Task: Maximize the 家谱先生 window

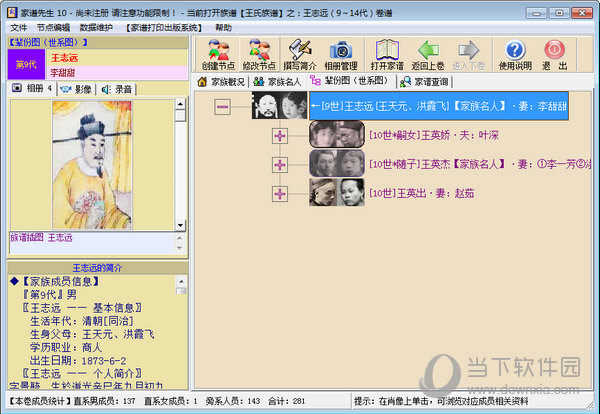Action: click(559, 13)
